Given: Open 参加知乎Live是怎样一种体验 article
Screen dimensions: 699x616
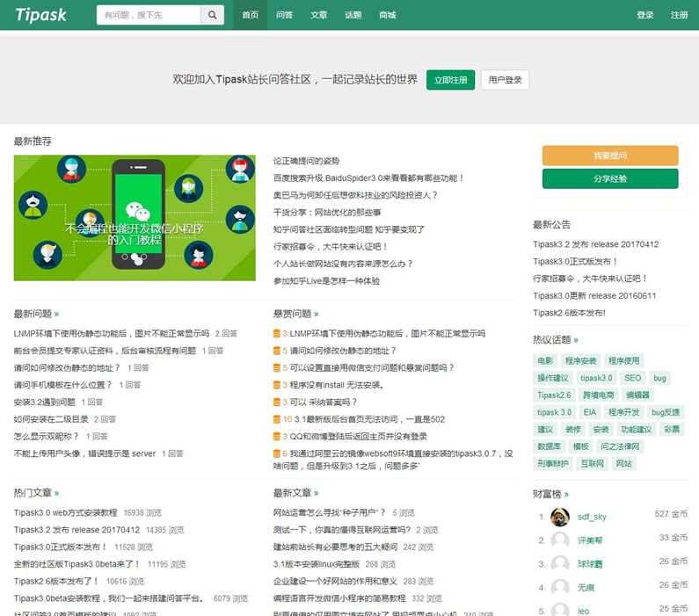Looking at the screenshot, I should pos(326,281).
